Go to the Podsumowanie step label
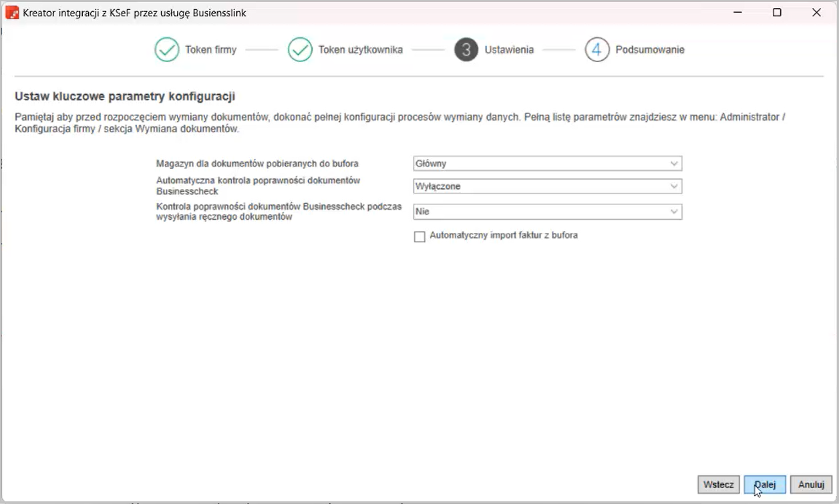839x504 pixels. coord(649,50)
